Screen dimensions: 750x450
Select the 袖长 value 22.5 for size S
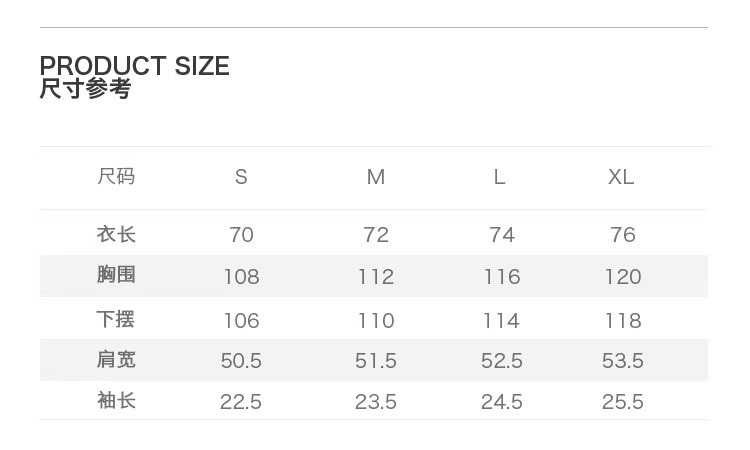pos(241,402)
